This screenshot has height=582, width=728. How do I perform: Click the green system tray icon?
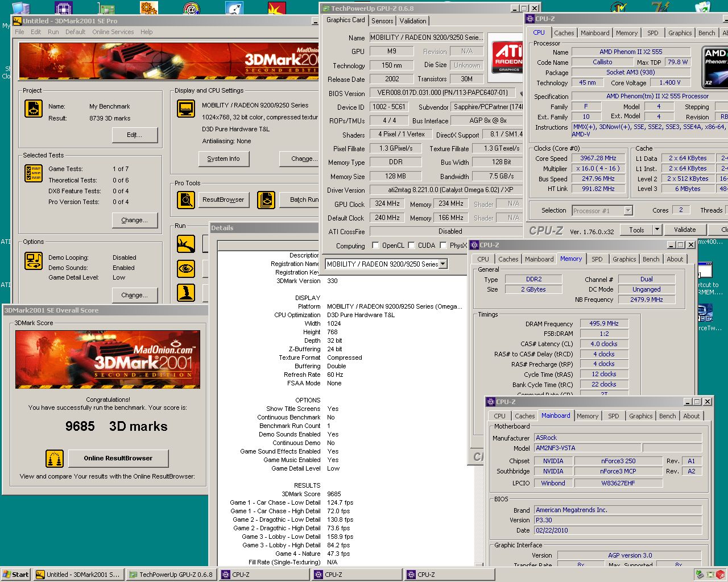point(700,575)
